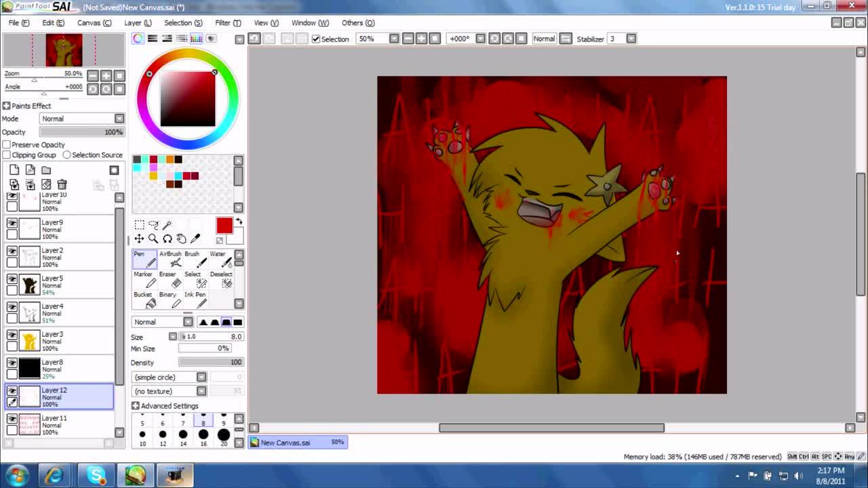Select the Brush tool
The width and height of the screenshot is (868, 488).
(x=196, y=260)
